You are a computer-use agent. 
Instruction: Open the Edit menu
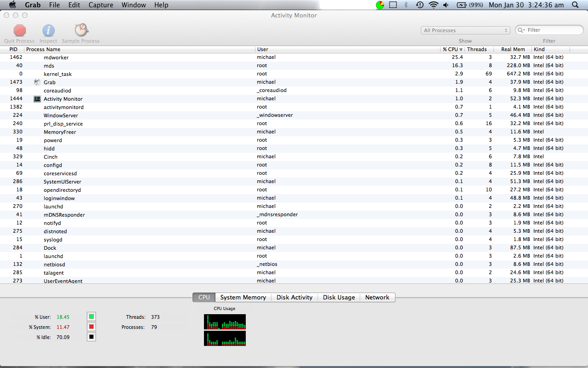74,5
